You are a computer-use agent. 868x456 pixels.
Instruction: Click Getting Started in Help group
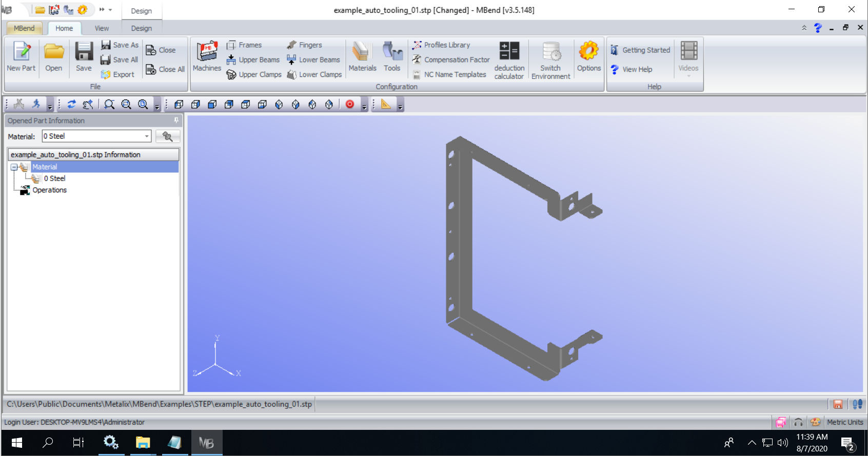(640, 50)
